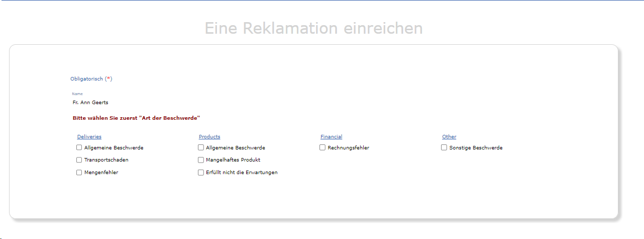Open the Deliveries category link
The image size is (644, 239).
click(89, 136)
